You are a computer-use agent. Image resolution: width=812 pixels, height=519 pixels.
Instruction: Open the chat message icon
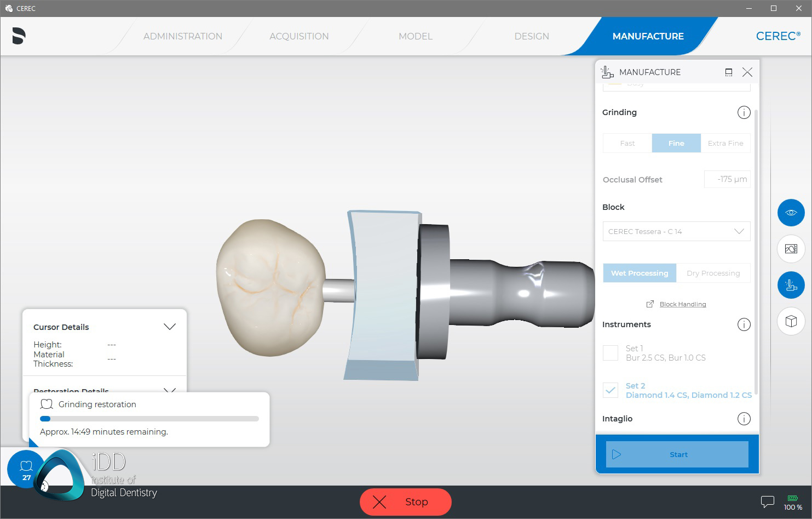point(767,501)
